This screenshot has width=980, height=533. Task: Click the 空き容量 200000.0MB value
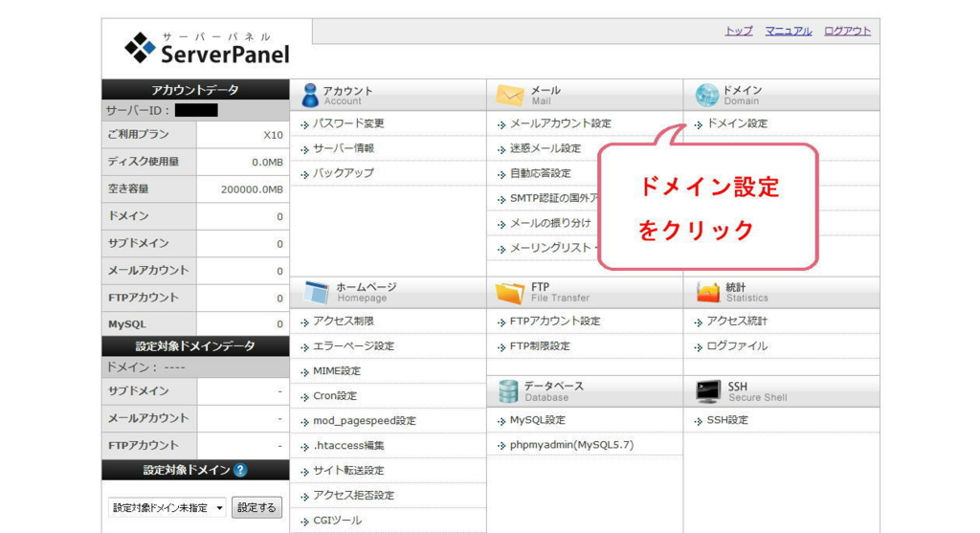(x=252, y=189)
